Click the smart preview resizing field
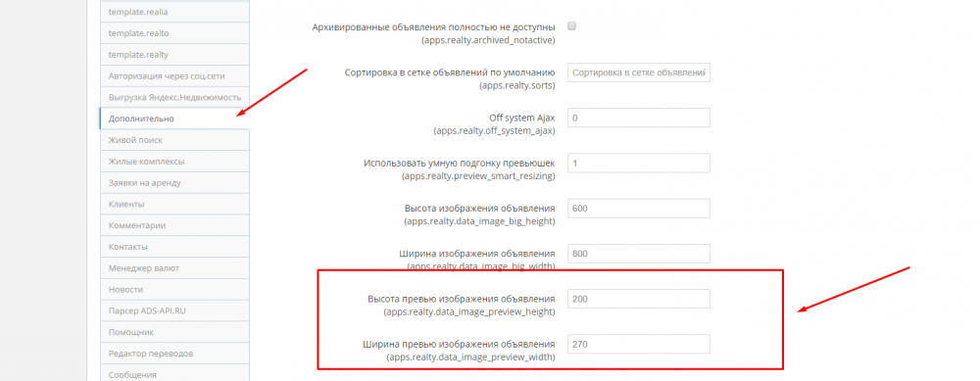 click(639, 163)
